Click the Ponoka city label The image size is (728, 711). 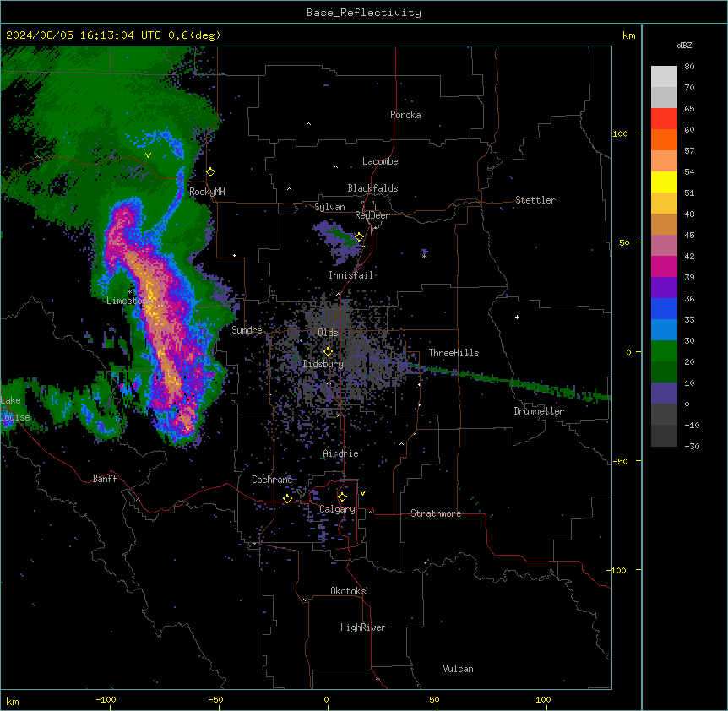click(405, 115)
